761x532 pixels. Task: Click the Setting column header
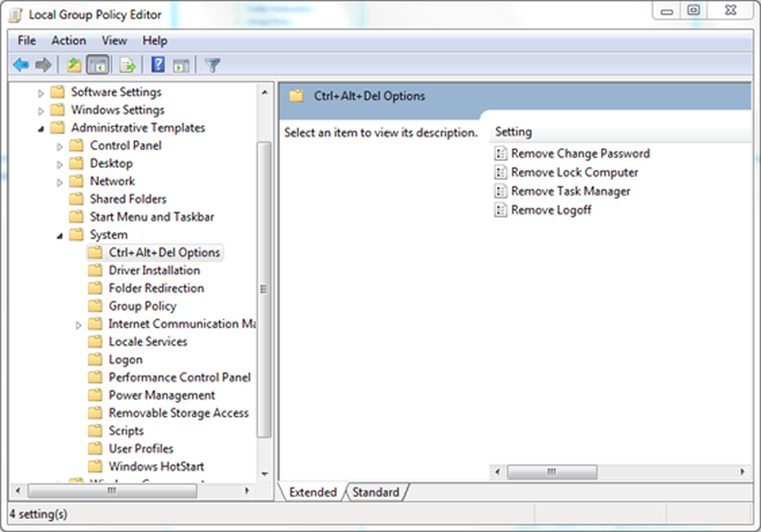pyautogui.click(x=514, y=132)
